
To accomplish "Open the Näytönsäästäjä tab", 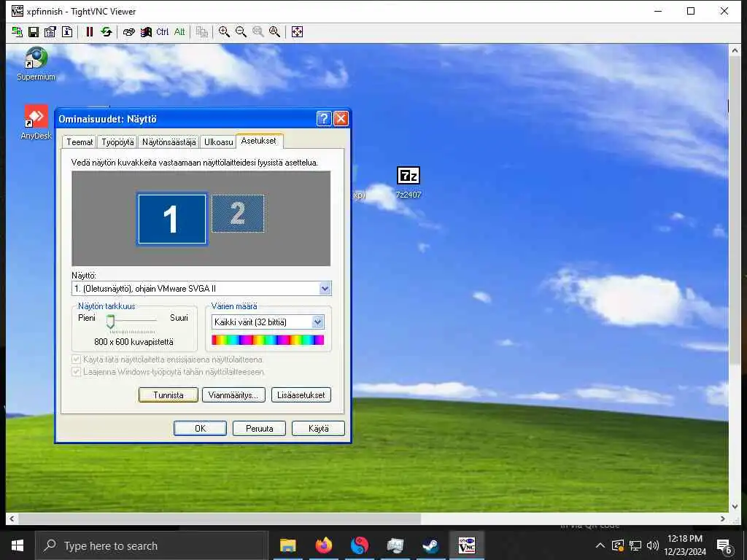I will point(169,142).
